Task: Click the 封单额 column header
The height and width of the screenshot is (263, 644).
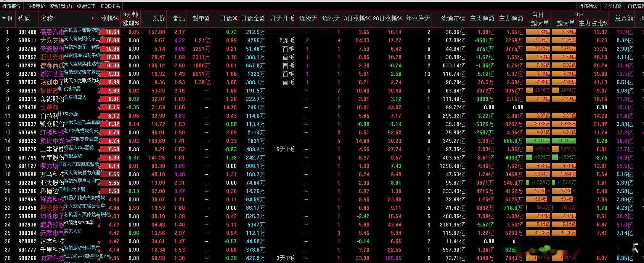Action: click(x=201, y=18)
